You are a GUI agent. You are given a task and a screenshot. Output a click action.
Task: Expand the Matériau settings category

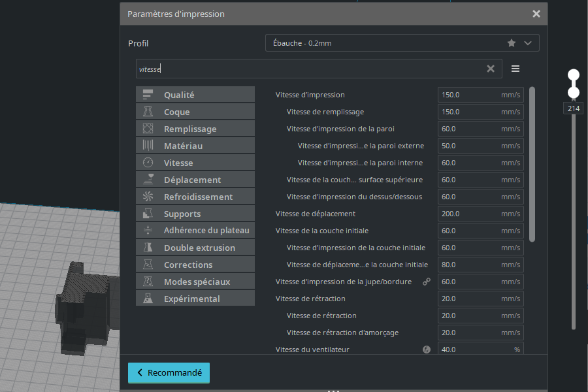[195, 146]
